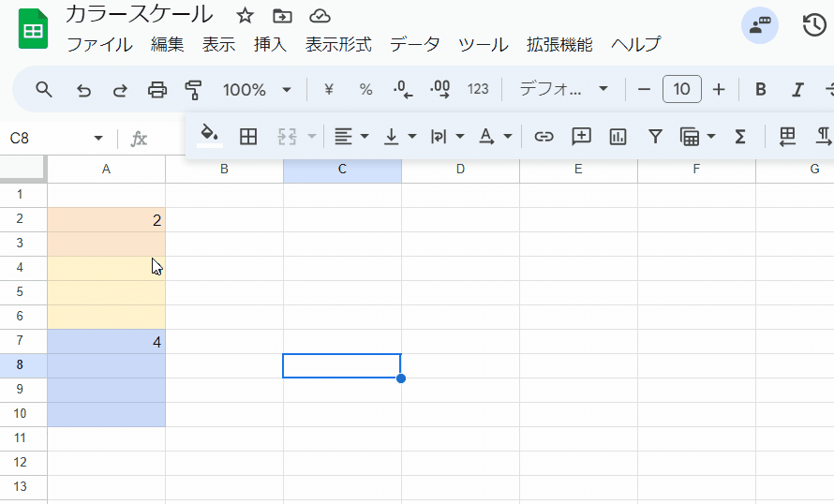The width and height of the screenshot is (834, 504).
Task: Edit the font size field 10
Action: click(x=682, y=89)
